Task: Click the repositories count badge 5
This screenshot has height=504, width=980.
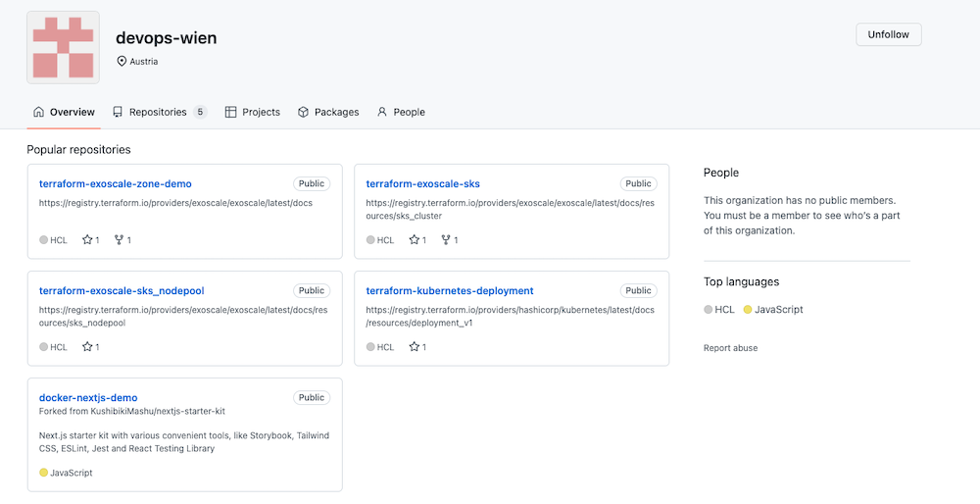Action: 200,112
